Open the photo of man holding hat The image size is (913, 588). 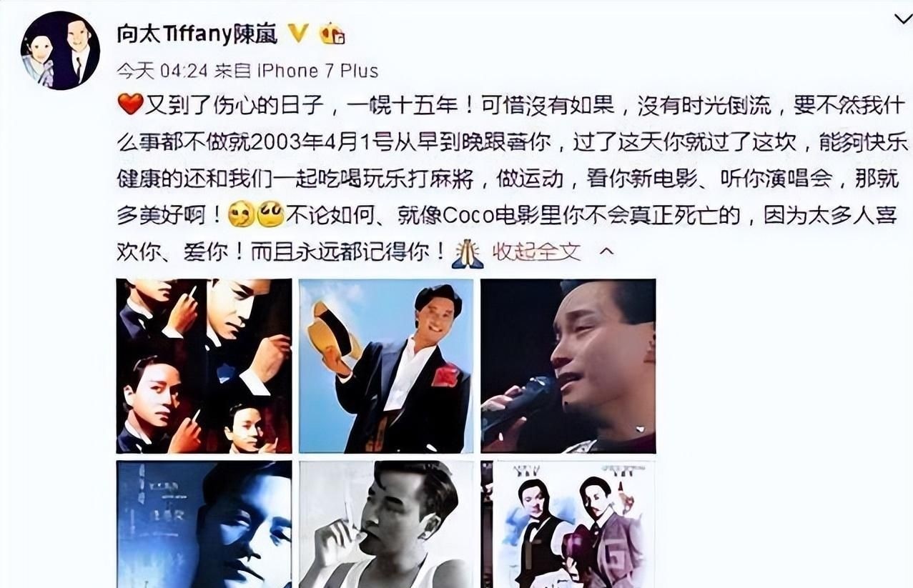tap(386, 367)
